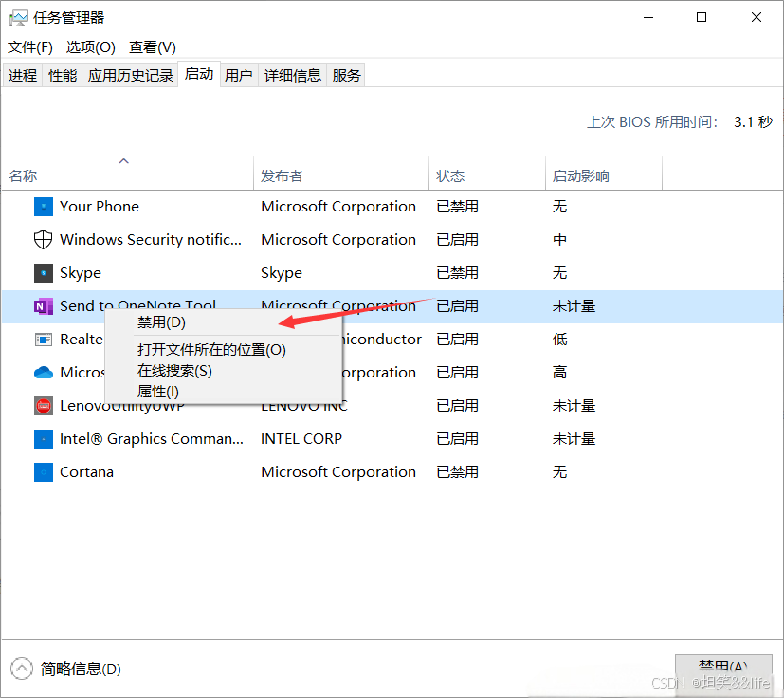Click the Task Manager title bar icon

coord(19,18)
